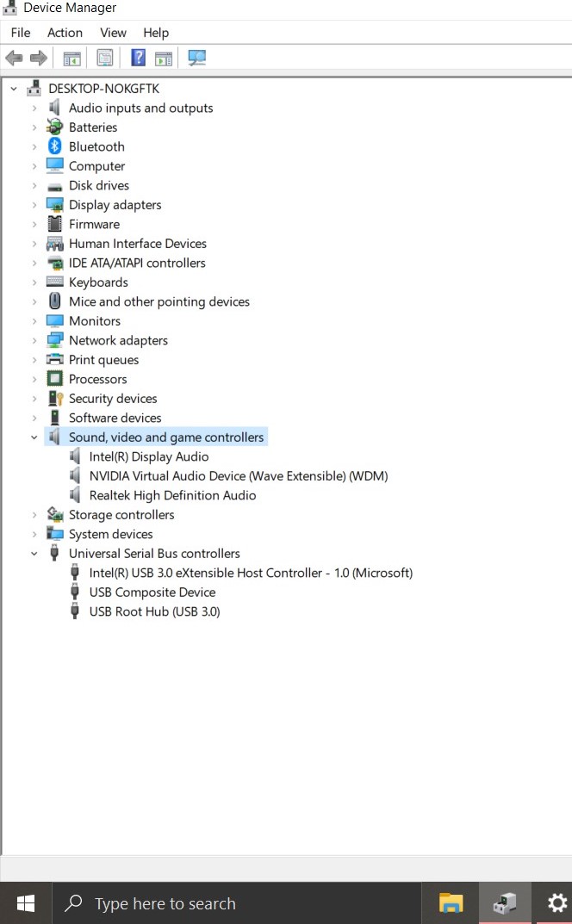
Task: Click the Network adapters icon
Action: click(55, 340)
